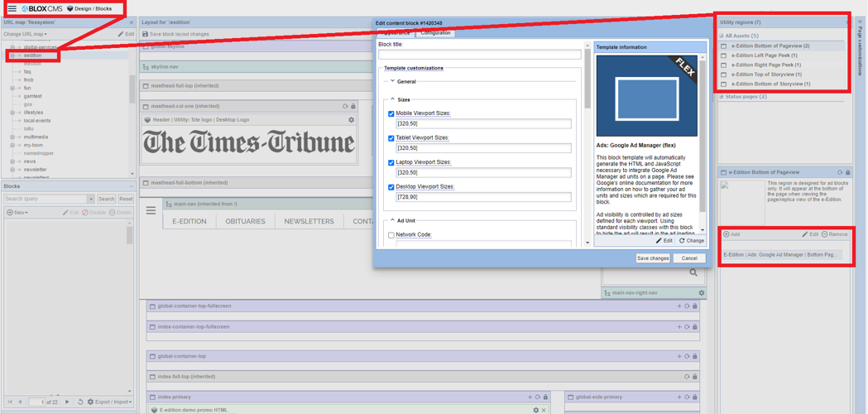Click the Design / Blocks cube icon
The image size is (868, 414).
70,9
